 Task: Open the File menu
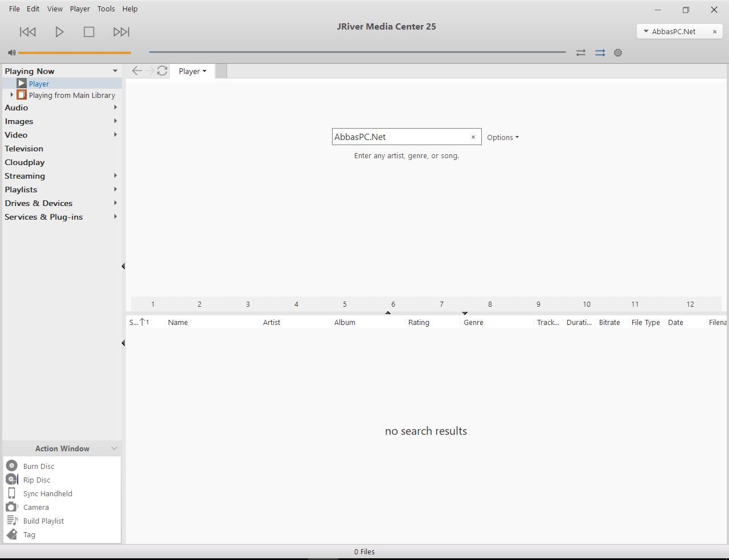point(14,9)
